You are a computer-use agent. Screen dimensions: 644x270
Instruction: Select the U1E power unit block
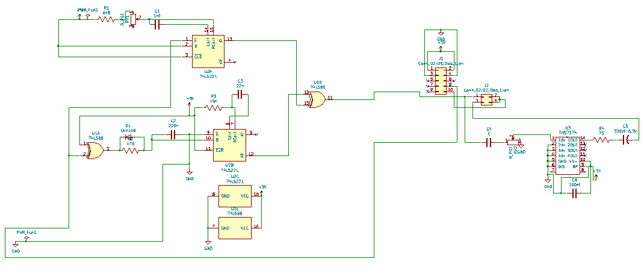(235, 228)
